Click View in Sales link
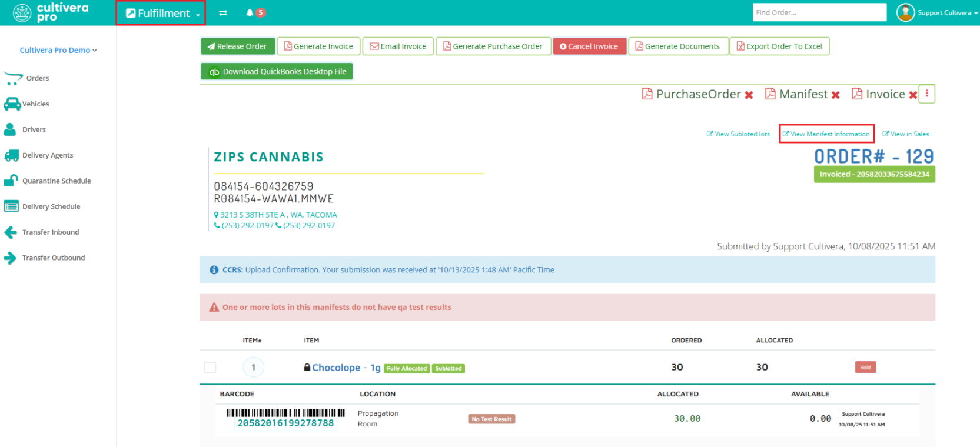 point(906,134)
